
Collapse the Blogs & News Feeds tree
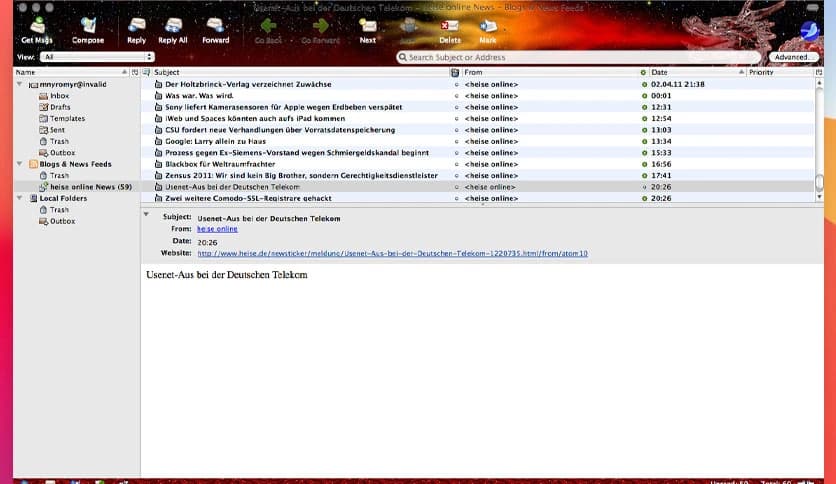[x=20, y=164]
